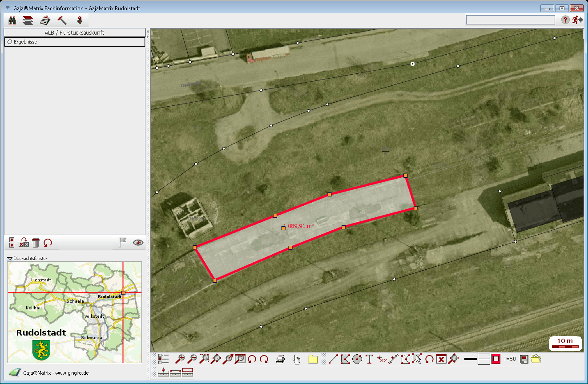
Task: Open the binoculars search tool
Action: [x=12, y=20]
